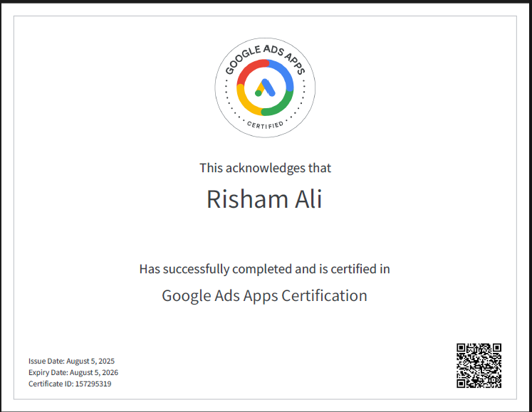The width and height of the screenshot is (532, 412).
Task: Click the "CERTIFIED" text on the badge
Action: tap(265, 125)
